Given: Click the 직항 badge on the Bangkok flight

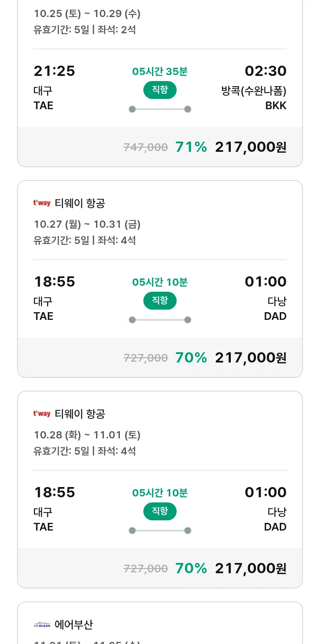Looking at the screenshot, I should (x=160, y=90).
